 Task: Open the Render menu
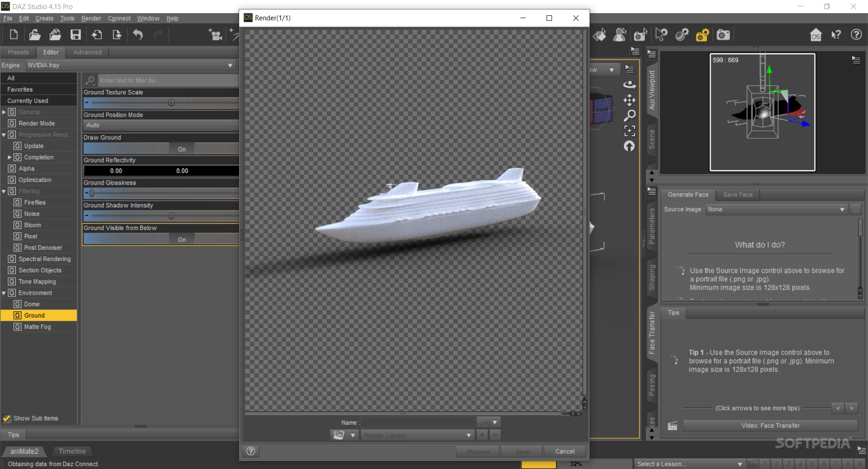91,18
